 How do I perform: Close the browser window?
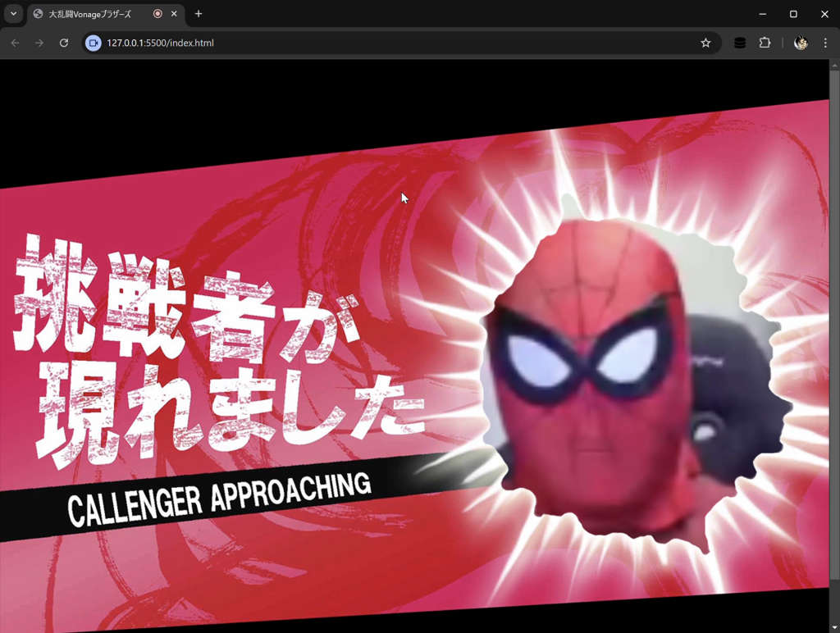point(824,14)
